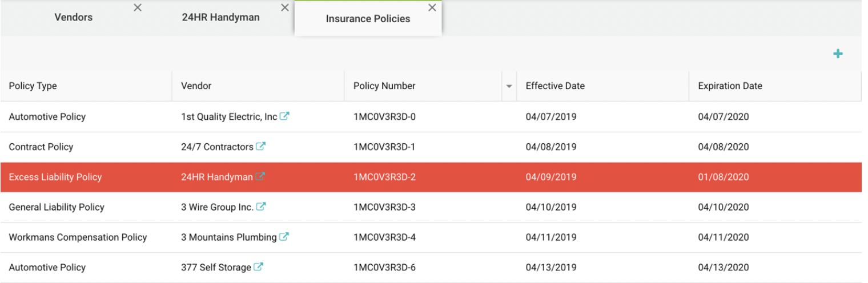The width and height of the screenshot is (868, 283).
Task: Open vendor 3 Wire Group Inc.
Action: click(x=217, y=207)
